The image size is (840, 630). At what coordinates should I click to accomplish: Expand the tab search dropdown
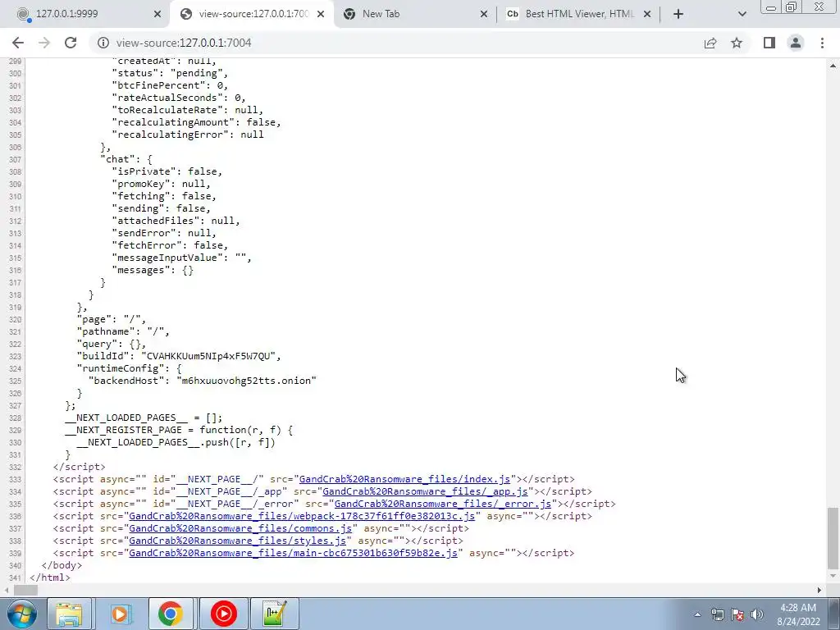click(x=742, y=14)
